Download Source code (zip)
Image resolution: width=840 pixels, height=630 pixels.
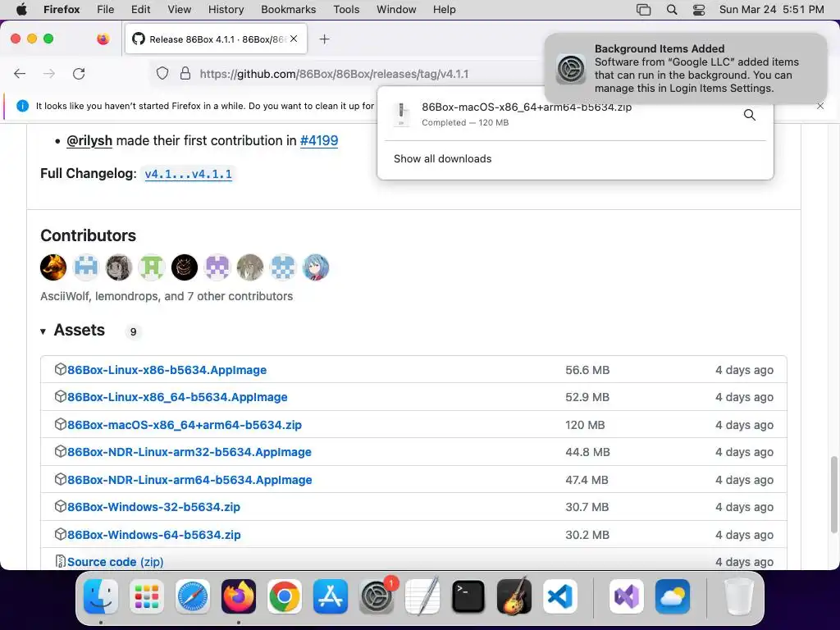(x=115, y=561)
